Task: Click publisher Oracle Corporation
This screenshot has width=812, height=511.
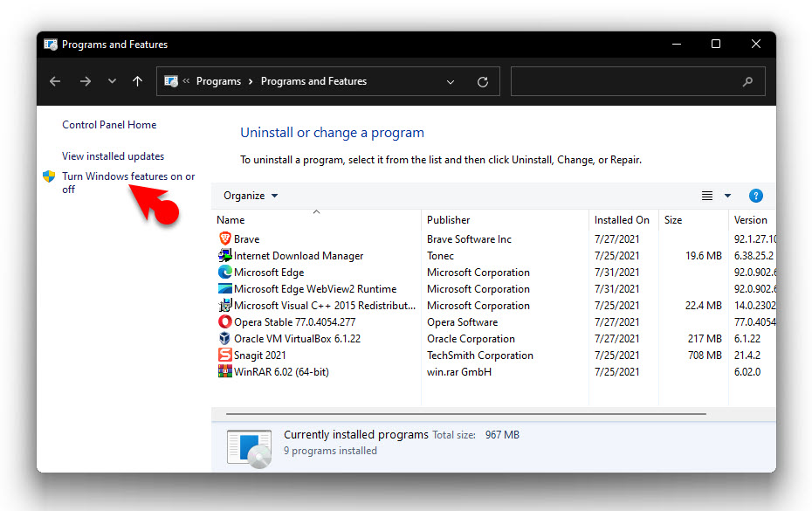Action: click(471, 339)
